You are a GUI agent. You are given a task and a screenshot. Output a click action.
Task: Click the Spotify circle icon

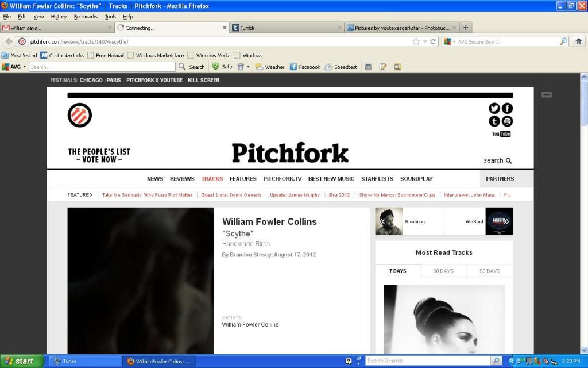507,121
